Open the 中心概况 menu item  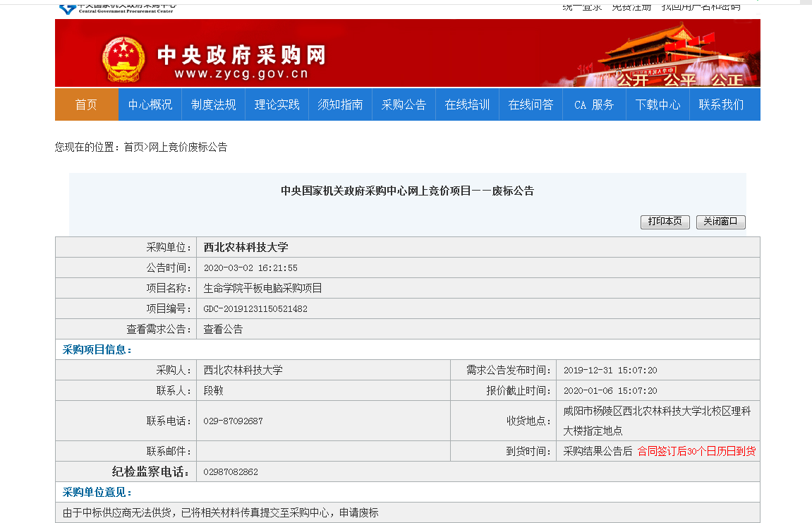150,104
